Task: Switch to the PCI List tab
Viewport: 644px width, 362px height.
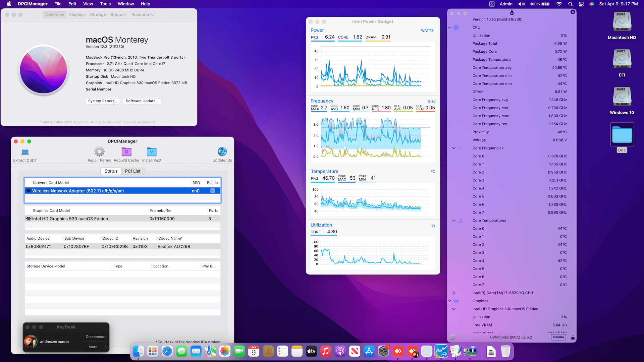Action: click(x=133, y=171)
